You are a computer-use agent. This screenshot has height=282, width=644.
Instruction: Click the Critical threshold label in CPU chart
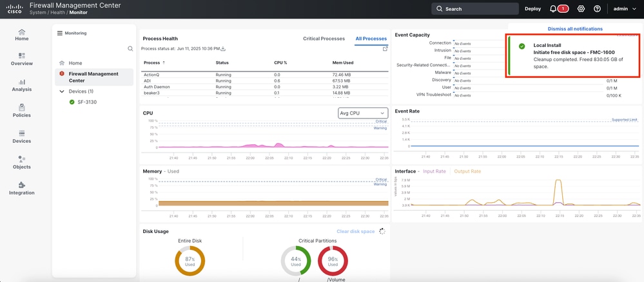[381, 122]
